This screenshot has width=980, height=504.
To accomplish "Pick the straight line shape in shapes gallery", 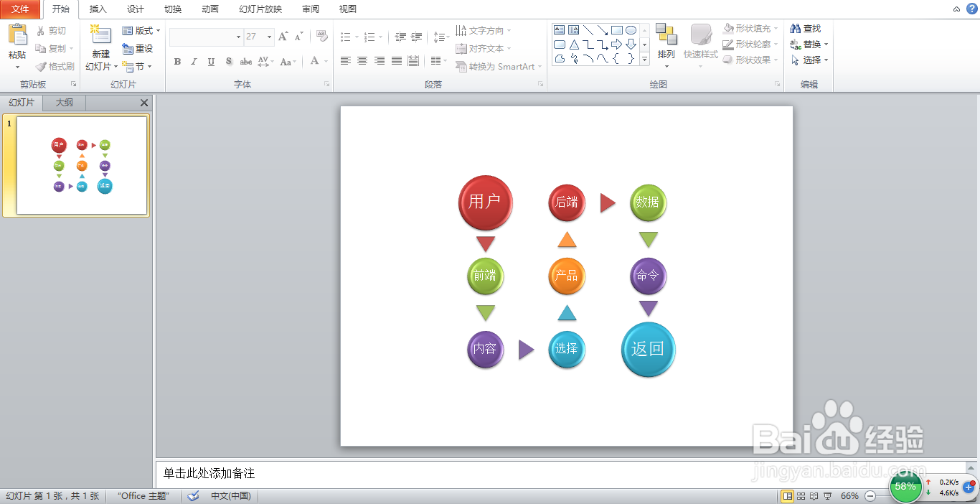I will (588, 30).
